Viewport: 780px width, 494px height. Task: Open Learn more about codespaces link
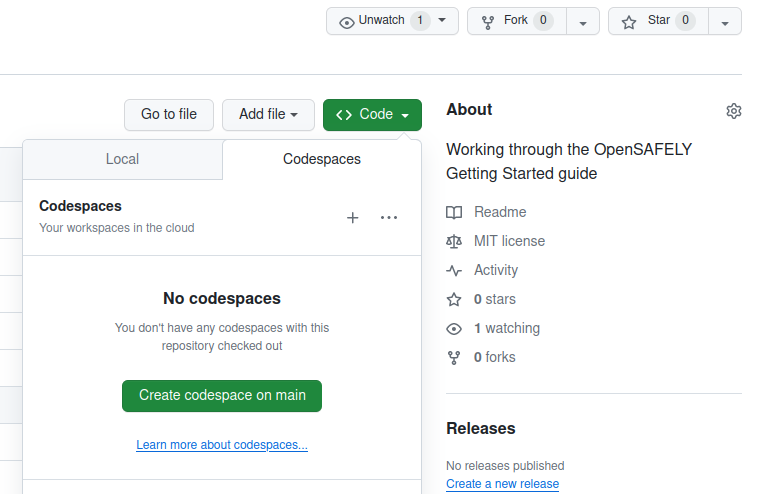click(222, 445)
